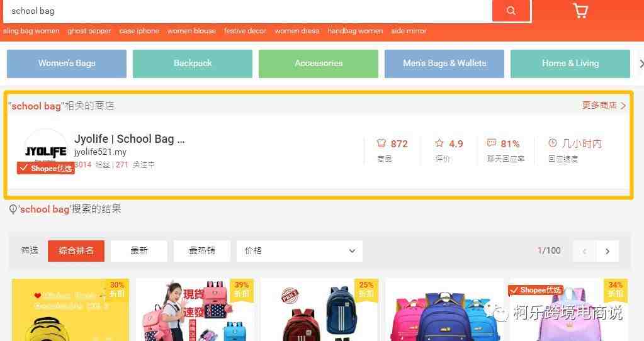Select the "case iphone" suggestion
The height and width of the screenshot is (341, 644).
139,31
